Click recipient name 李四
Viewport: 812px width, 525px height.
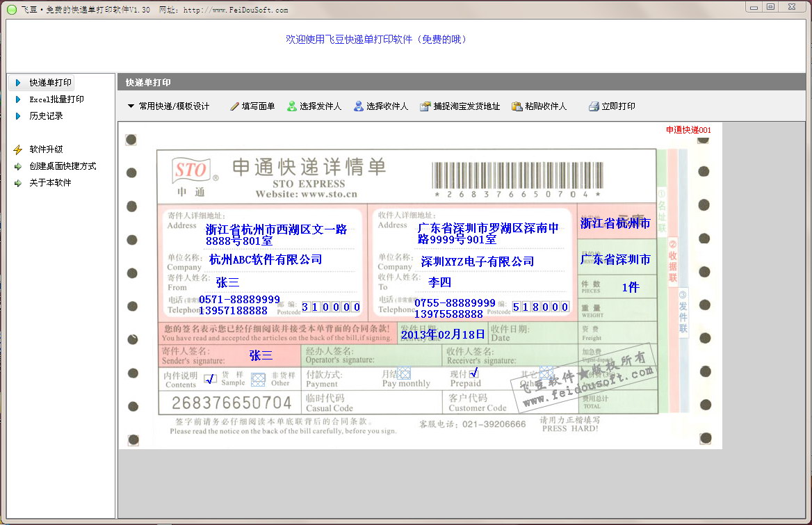[439, 282]
